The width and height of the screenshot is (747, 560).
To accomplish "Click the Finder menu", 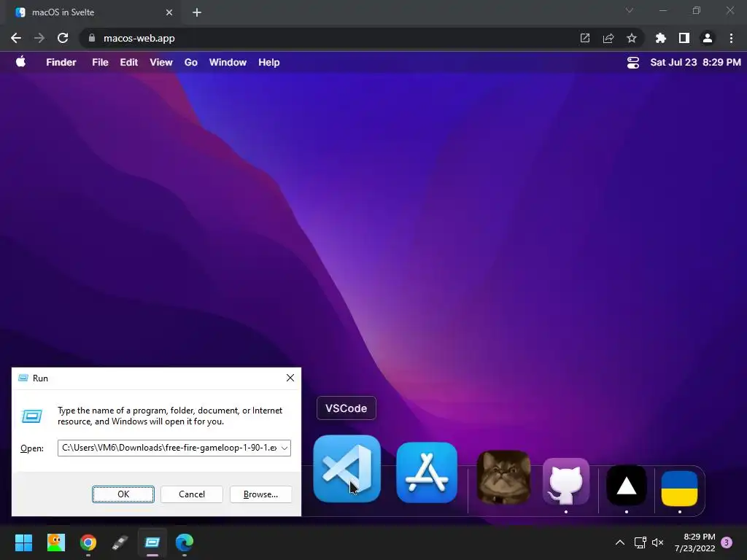I will [x=61, y=63].
